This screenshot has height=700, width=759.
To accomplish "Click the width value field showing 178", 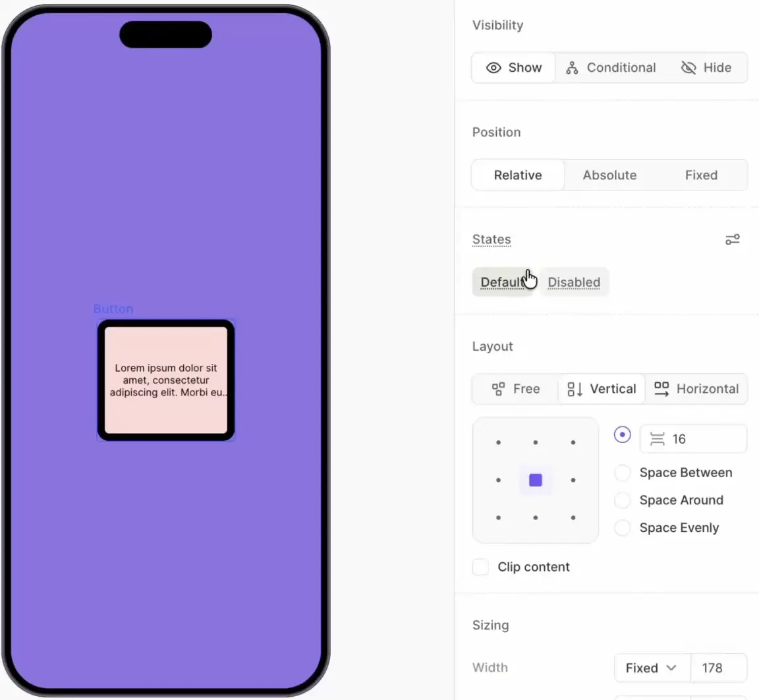I will (719, 668).
